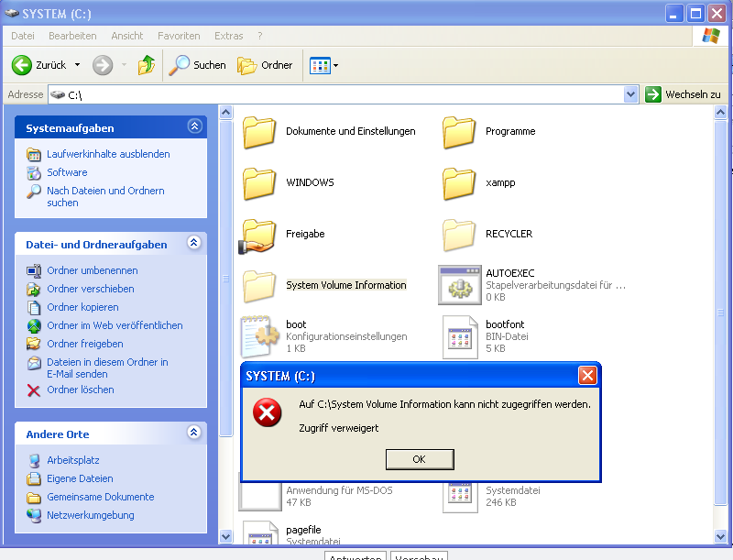Viewport: 733px width, 560px height.
Task: Click the Ansichten view icon
Action: (320, 65)
